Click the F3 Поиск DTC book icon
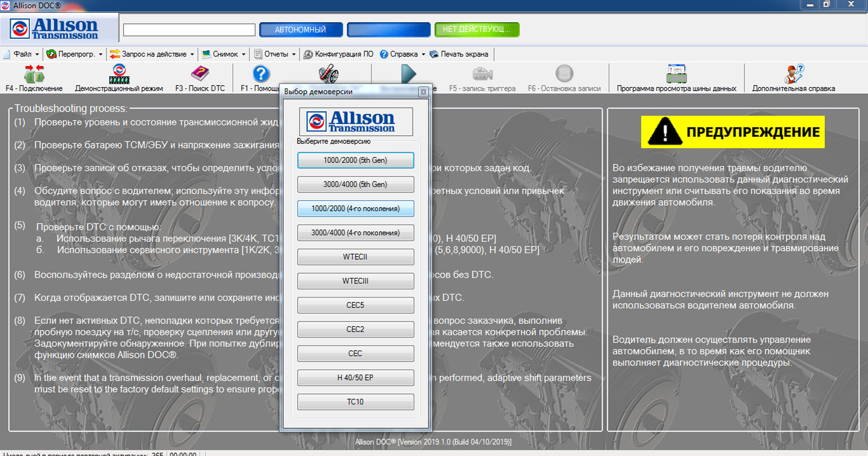The height and width of the screenshot is (456, 868). pyautogui.click(x=200, y=75)
